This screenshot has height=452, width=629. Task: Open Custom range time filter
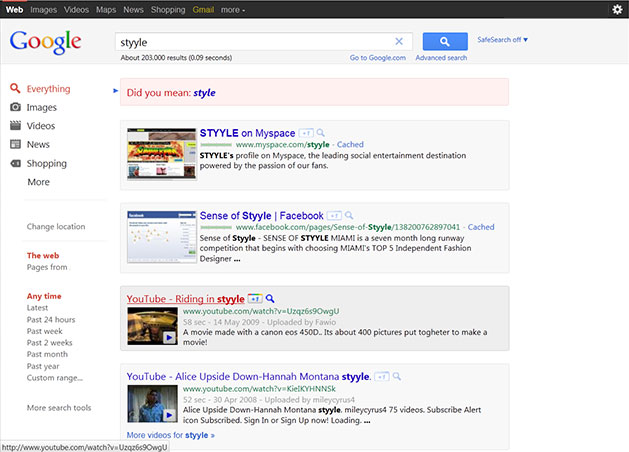point(55,378)
